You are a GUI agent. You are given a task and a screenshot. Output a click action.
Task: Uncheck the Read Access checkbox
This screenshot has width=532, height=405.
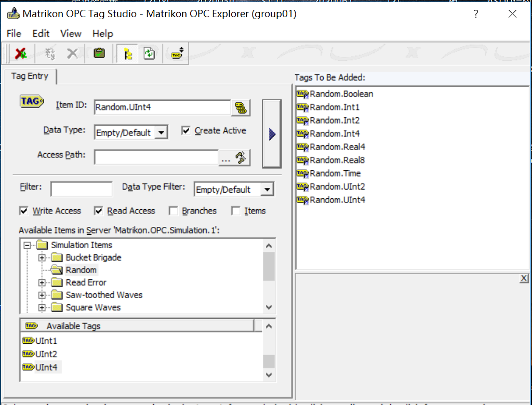click(98, 211)
